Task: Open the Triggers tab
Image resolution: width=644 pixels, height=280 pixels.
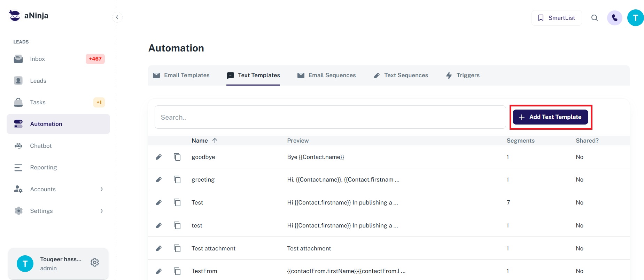Action: point(463,75)
